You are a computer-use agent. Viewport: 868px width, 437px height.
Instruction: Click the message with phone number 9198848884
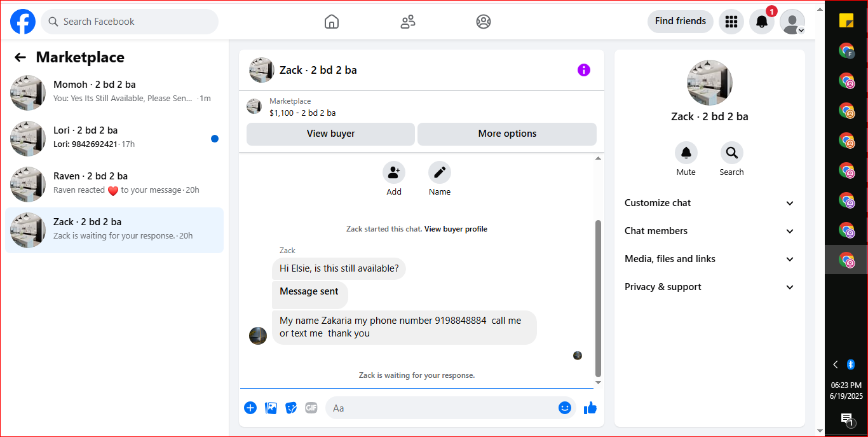[404, 327]
